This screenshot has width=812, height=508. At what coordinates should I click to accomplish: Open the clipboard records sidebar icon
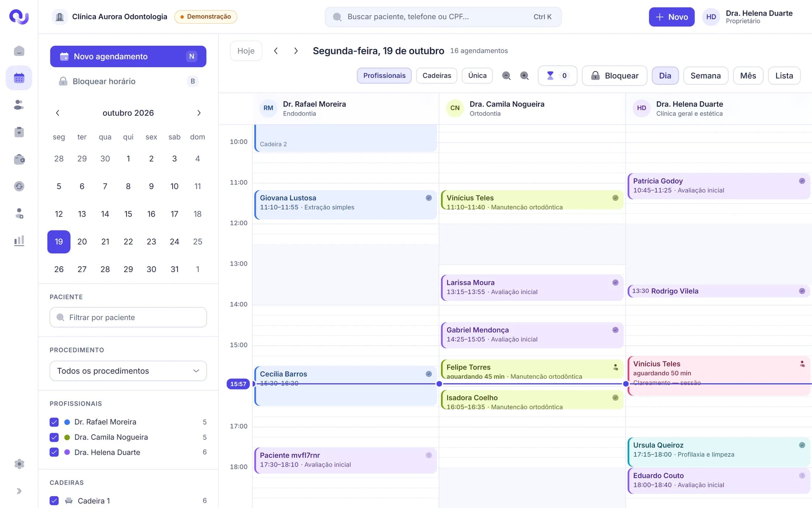(19, 132)
